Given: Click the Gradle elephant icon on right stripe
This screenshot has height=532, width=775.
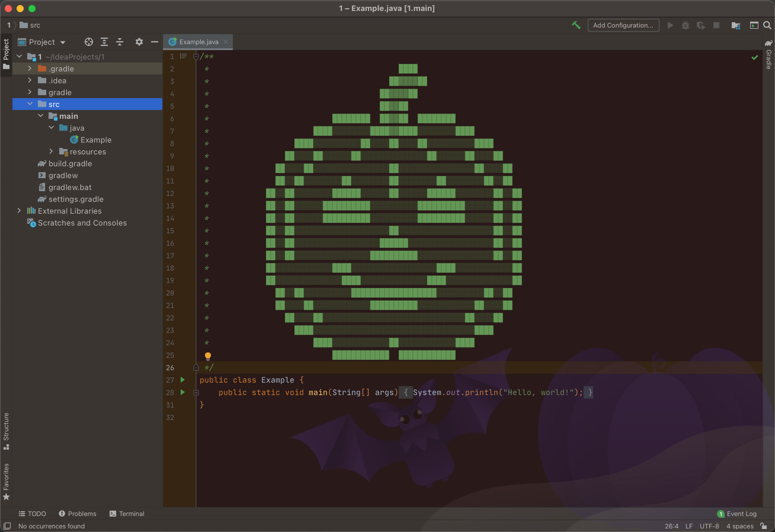Looking at the screenshot, I should point(769,43).
